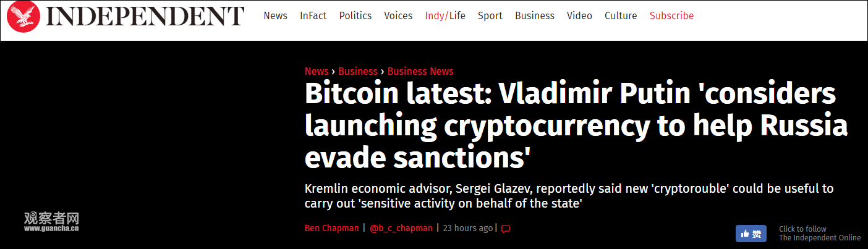Go to the Politics section
The image size is (868, 249).
pyautogui.click(x=355, y=15)
